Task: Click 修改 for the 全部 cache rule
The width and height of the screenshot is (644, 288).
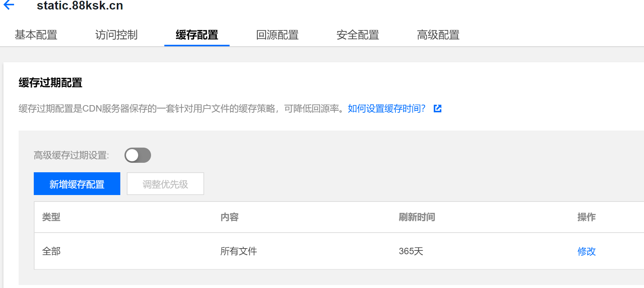Action: point(586,251)
